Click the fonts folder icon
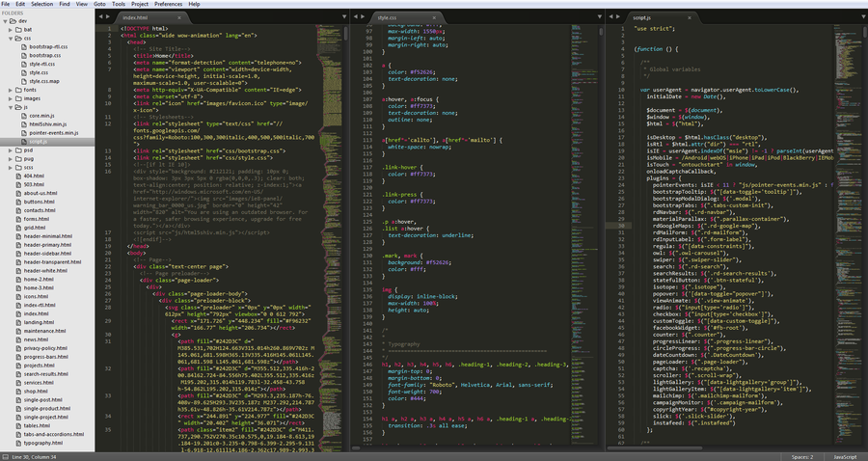The height and width of the screenshot is (461, 868). tap(17, 90)
